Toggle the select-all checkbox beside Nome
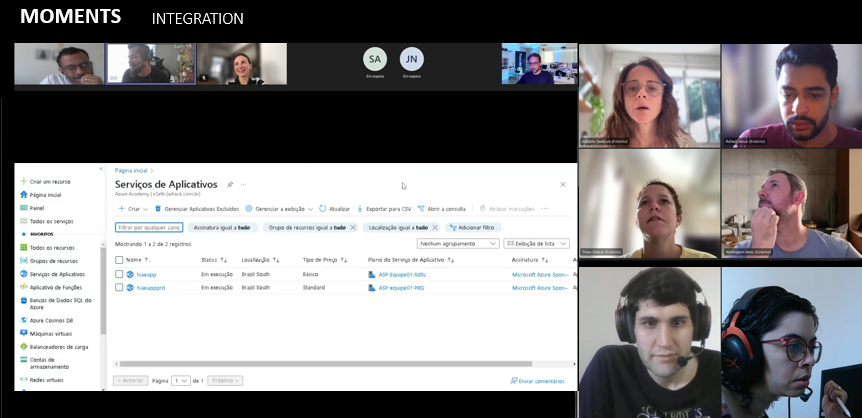Image resolution: width=862 pixels, height=418 pixels. click(119, 259)
